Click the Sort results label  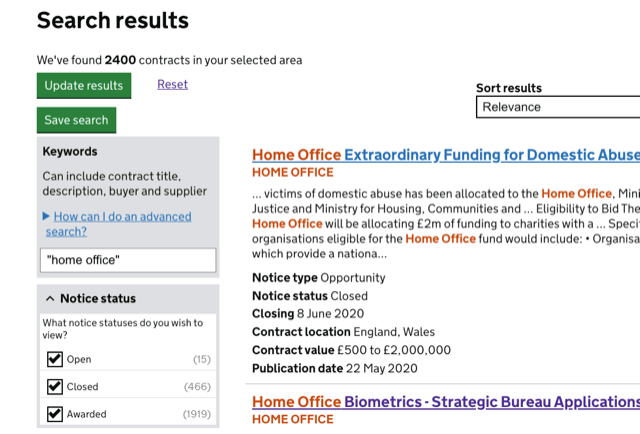click(508, 88)
